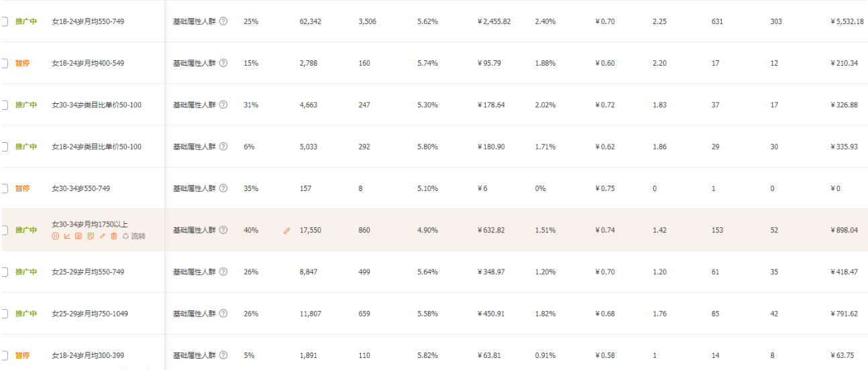This screenshot has width=868, height=370.
Task: Click the 5% premium for 女18-24岁月均300-399
Action: [x=249, y=355]
